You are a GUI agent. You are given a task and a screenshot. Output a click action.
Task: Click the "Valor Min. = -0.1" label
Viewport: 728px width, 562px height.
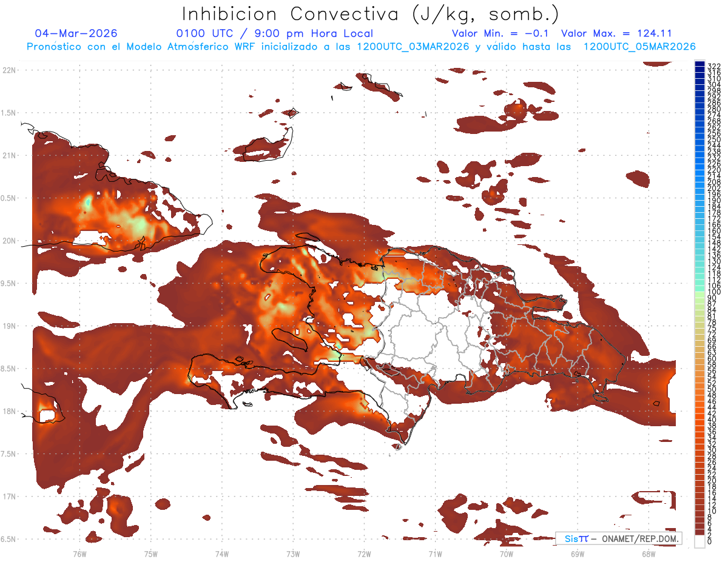click(500, 33)
